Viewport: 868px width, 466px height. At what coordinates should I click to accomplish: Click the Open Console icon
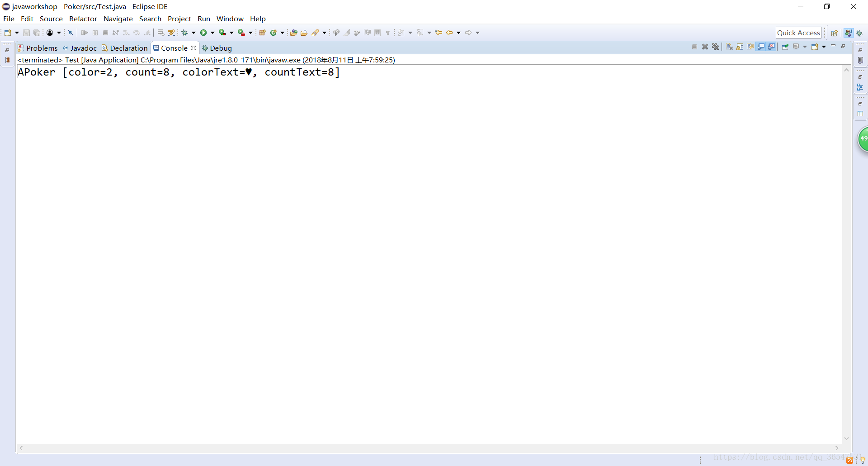[815, 47]
